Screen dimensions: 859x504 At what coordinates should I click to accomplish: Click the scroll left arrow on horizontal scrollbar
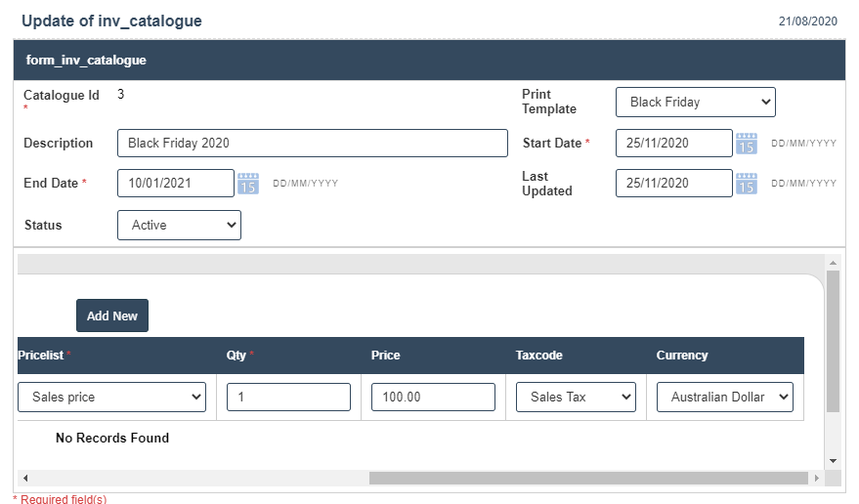[x=23, y=479]
